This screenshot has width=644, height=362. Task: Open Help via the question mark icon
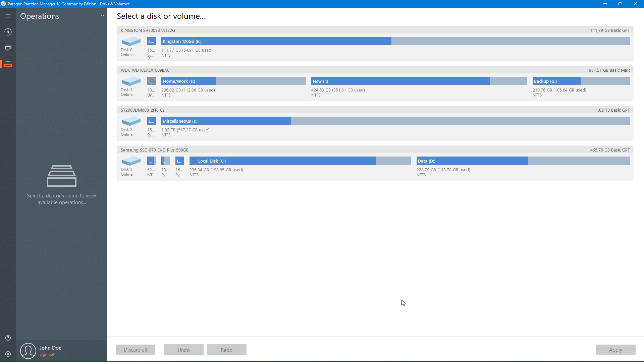[8, 338]
